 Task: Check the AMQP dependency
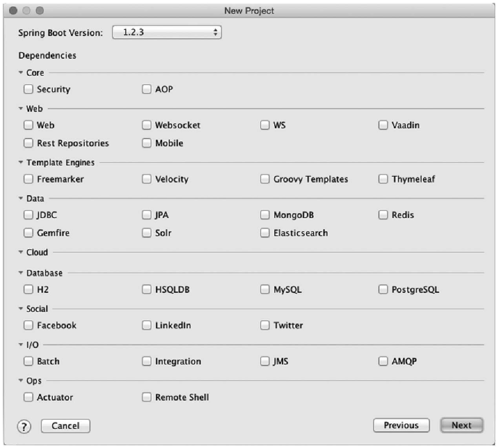(383, 361)
